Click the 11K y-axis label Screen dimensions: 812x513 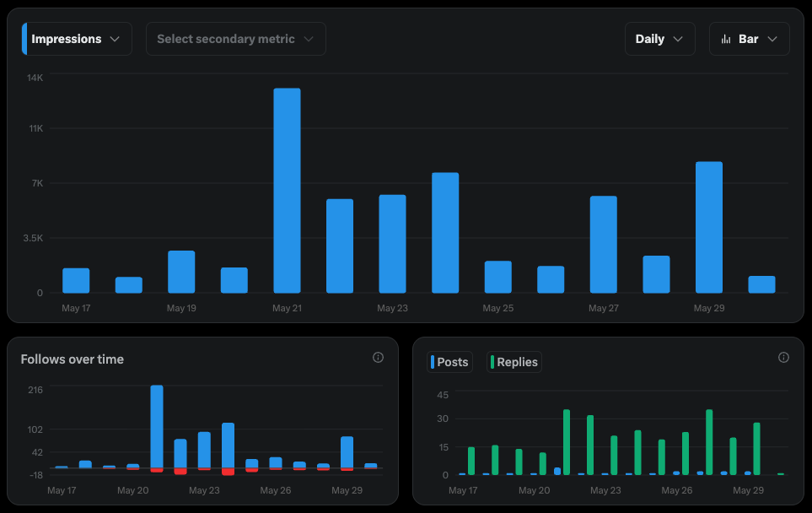coord(36,128)
